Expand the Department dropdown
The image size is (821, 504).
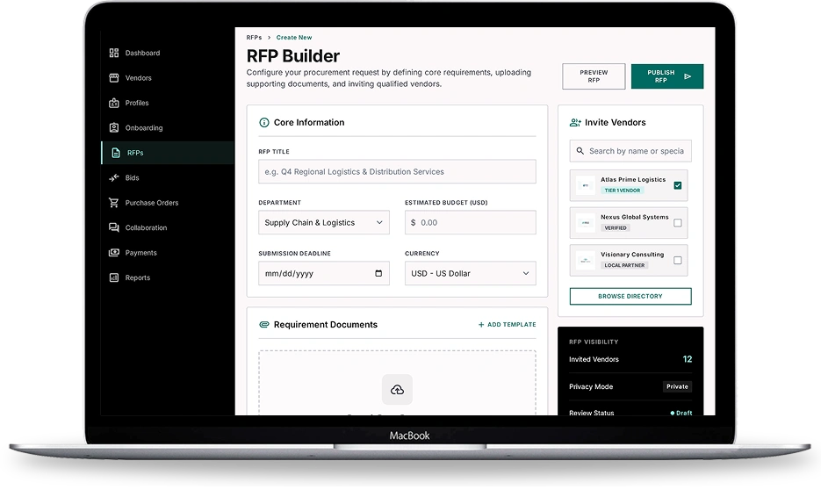[x=324, y=222]
